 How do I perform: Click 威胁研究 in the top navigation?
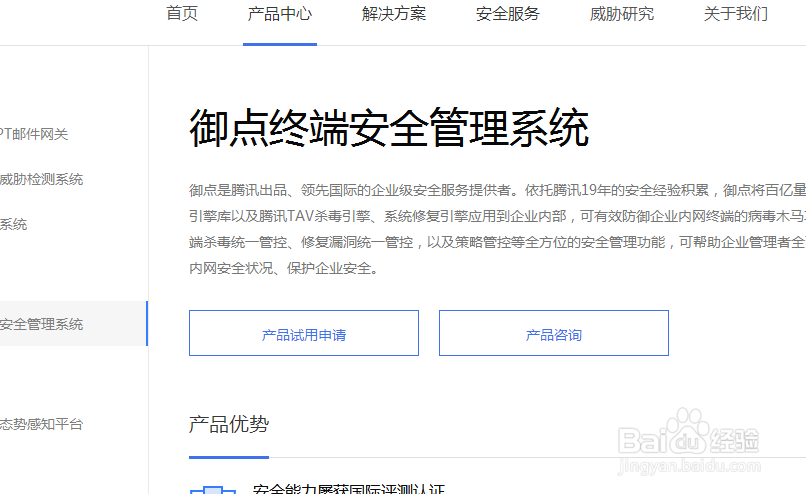pyautogui.click(x=622, y=14)
